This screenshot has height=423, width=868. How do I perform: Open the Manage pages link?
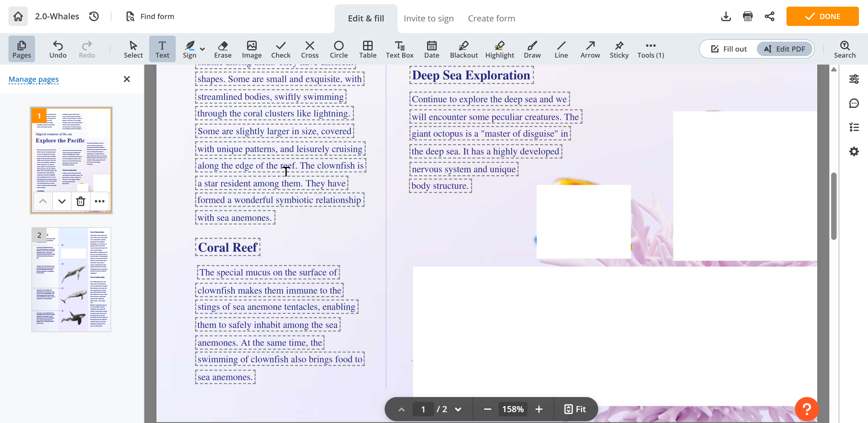tap(33, 79)
